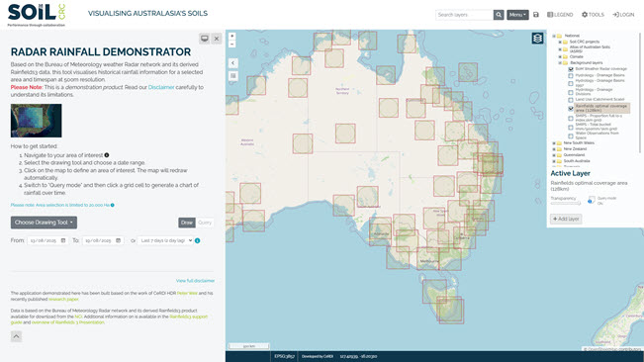Uncheck BoM Weather Radar coverage layer
The height and width of the screenshot is (362, 644).
coord(571,69)
